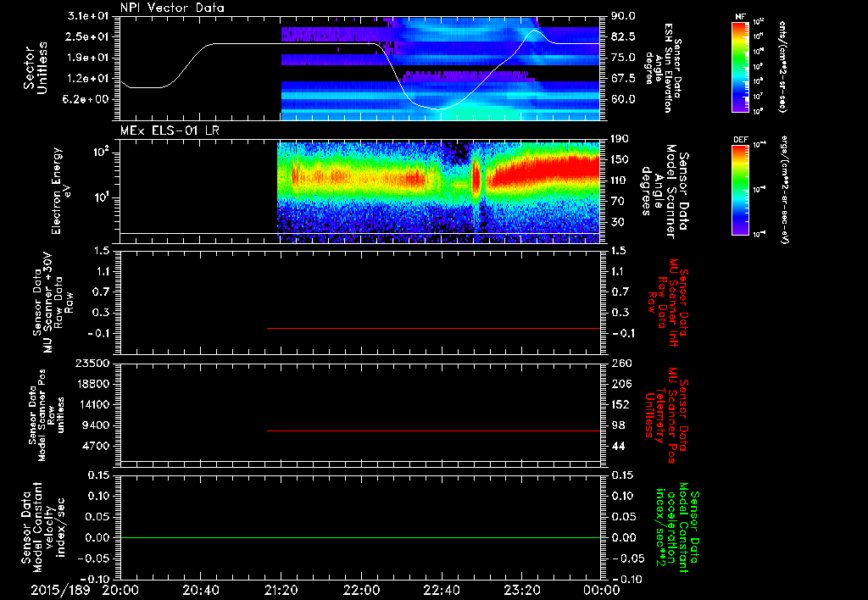
Task: Click the "ESH Sun Elevation Angle" axis label
Action: coord(663,68)
